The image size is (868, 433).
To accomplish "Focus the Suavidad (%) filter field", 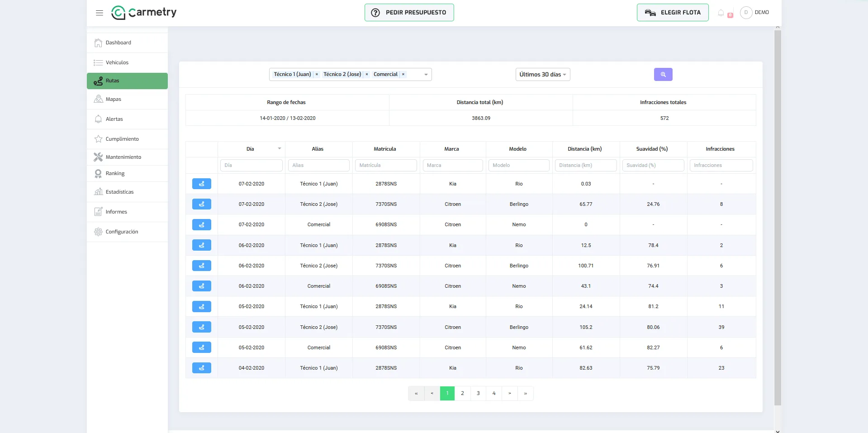I will point(653,165).
